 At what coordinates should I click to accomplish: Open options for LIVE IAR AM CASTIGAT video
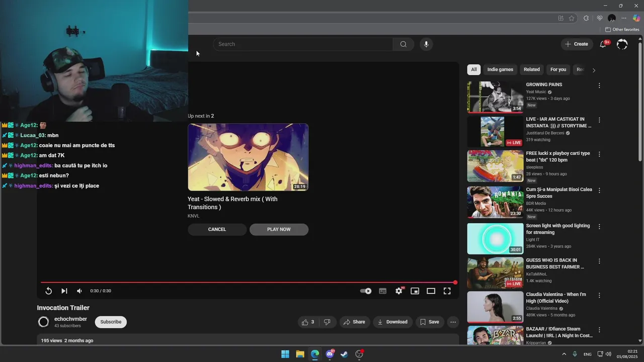click(599, 120)
